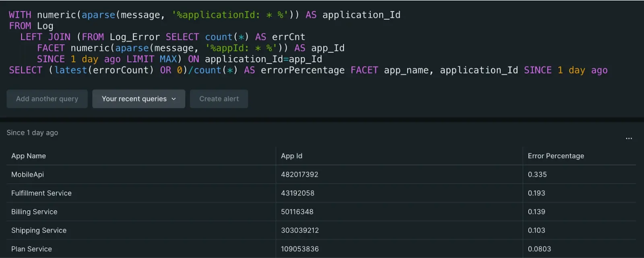Place cursor on the FROM Log query line
Image resolution: width=644 pixels, height=258 pixels.
[x=31, y=26]
